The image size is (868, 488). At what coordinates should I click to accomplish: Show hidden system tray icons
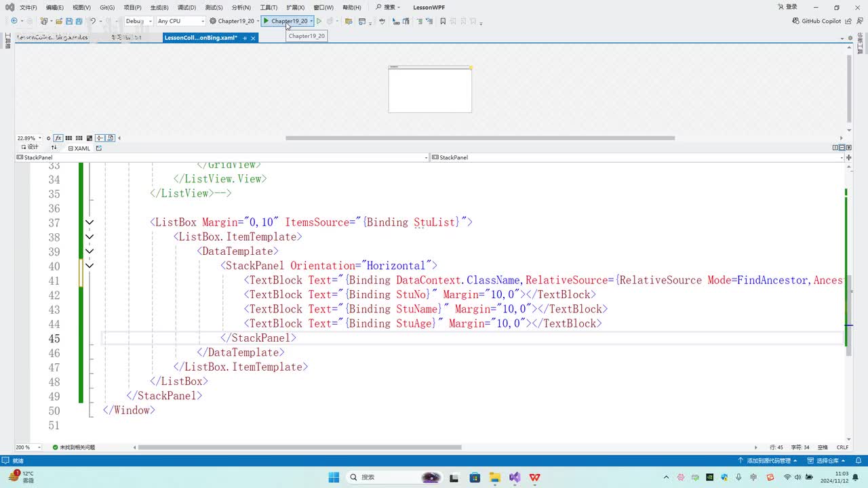(667, 477)
